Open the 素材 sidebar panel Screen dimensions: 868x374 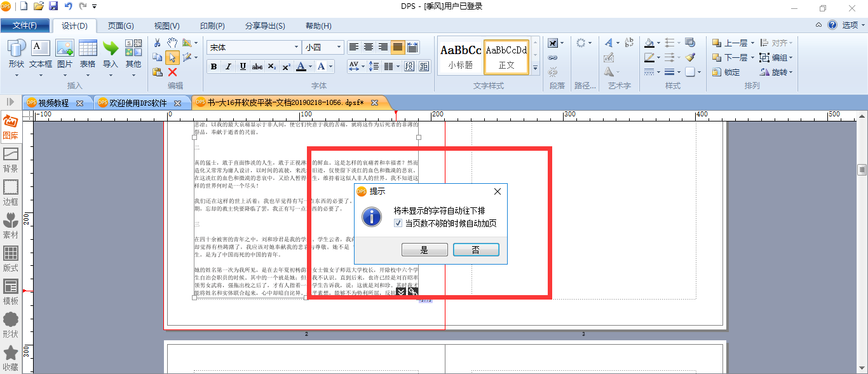(11, 226)
